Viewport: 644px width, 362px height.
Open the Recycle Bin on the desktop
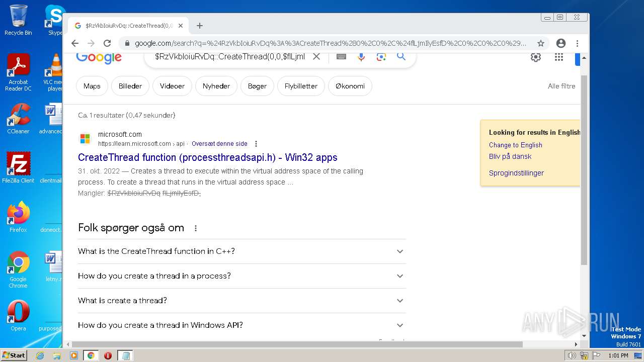pyautogui.click(x=18, y=20)
